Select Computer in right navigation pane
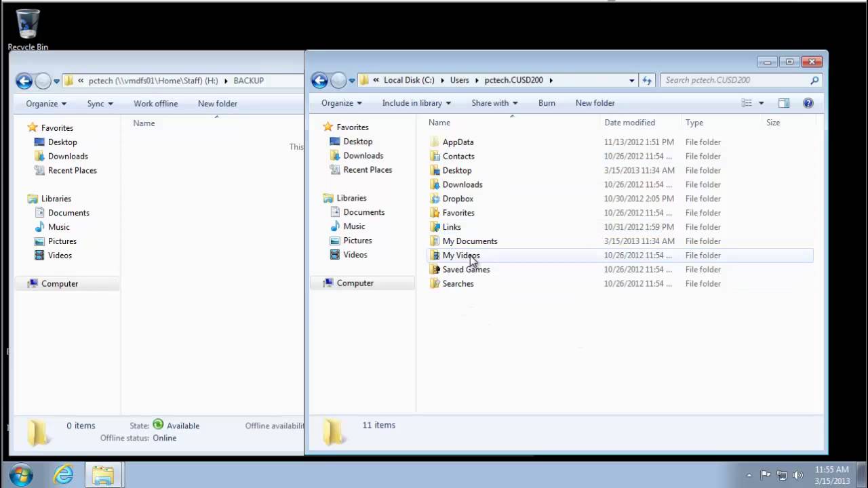The width and height of the screenshot is (868, 488). (x=355, y=283)
